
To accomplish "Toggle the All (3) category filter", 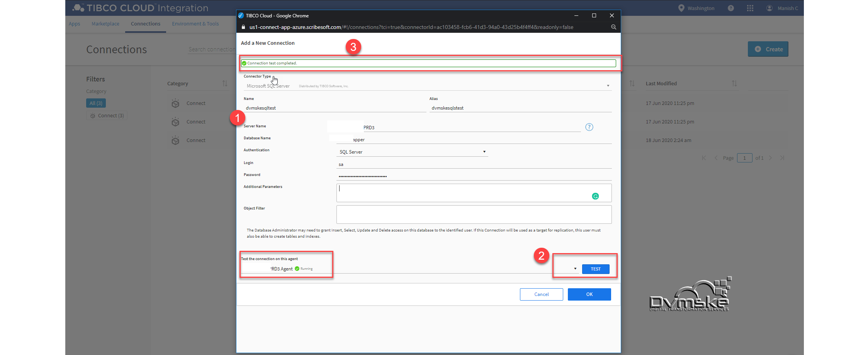I will (x=96, y=103).
